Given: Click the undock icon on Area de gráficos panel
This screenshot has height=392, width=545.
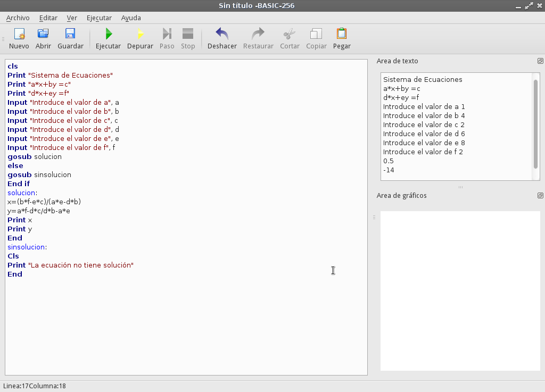Looking at the screenshot, I should click(x=540, y=196).
